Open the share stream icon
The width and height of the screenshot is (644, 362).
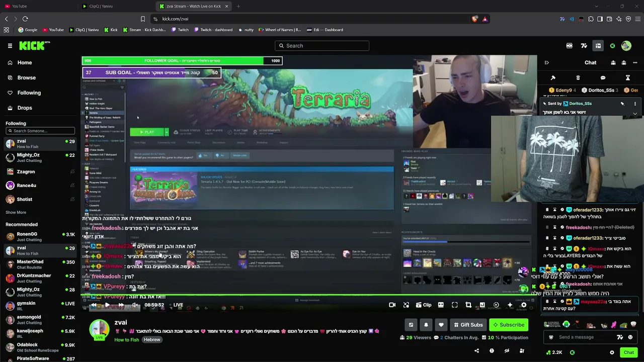(x=476, y=351)
